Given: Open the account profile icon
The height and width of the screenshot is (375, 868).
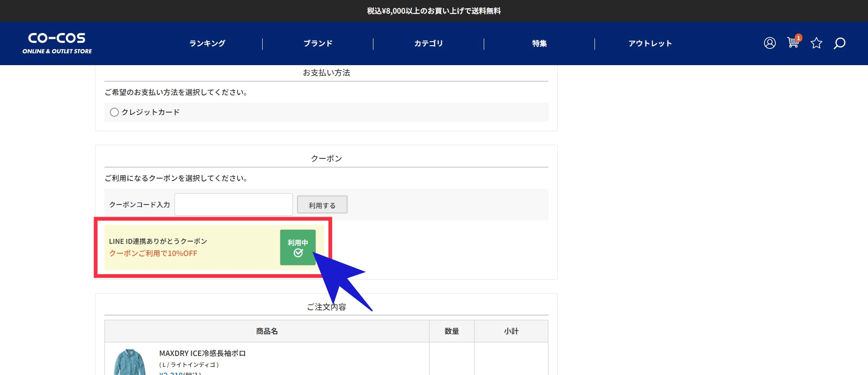Looking at the screenshot, I should pos(769,43).
